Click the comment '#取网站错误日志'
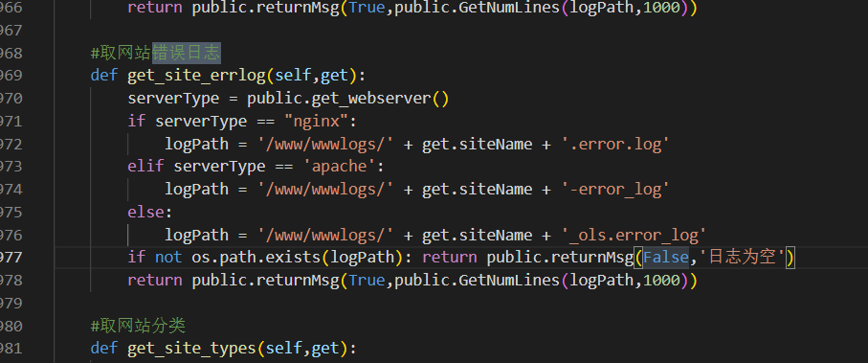Image resolution: width=868 pixels, height=363 pixels. coord(156,53)
